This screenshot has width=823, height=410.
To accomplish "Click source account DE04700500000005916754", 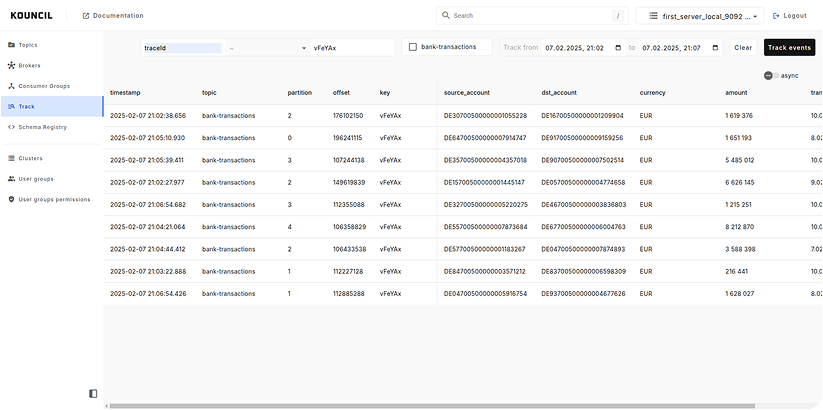I will (486, 293).
